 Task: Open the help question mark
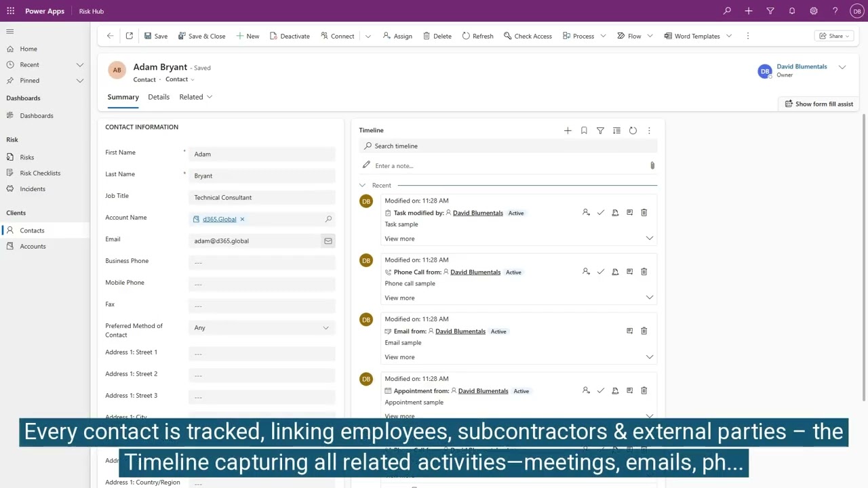pos(835,11)
